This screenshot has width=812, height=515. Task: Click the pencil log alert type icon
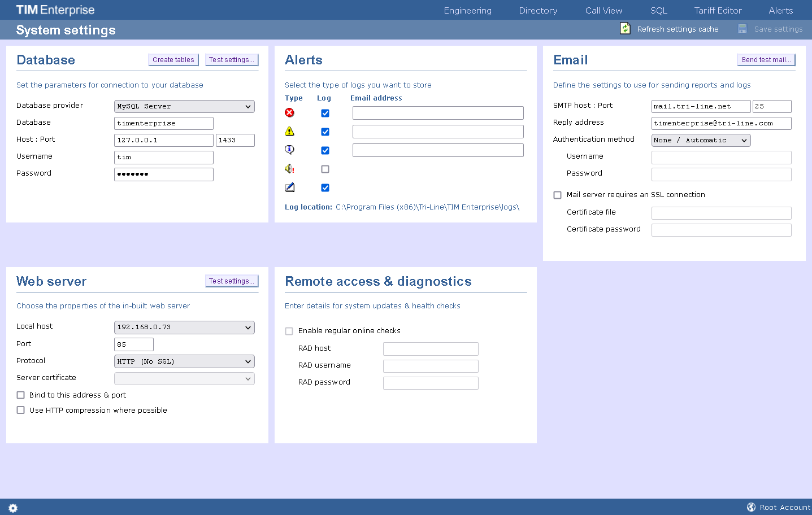coord(289,187)
